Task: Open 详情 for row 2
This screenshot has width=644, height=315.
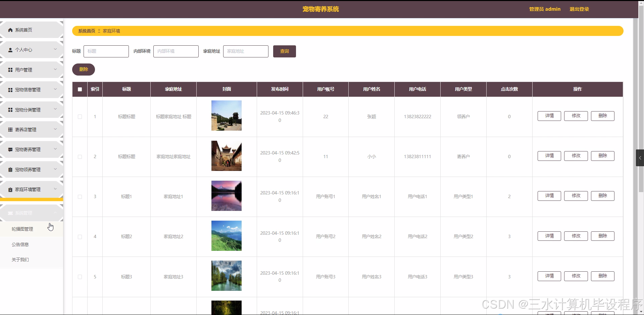Action: [x=549, y=156]
